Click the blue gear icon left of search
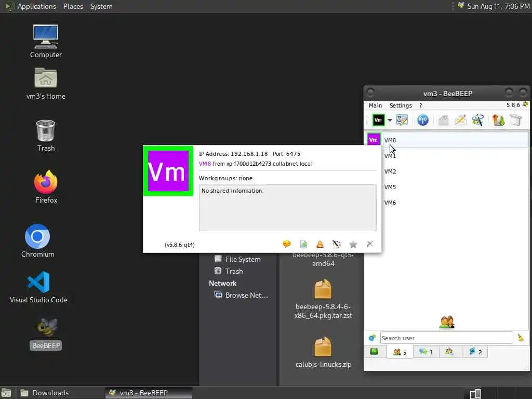 (x=372, y=338)
